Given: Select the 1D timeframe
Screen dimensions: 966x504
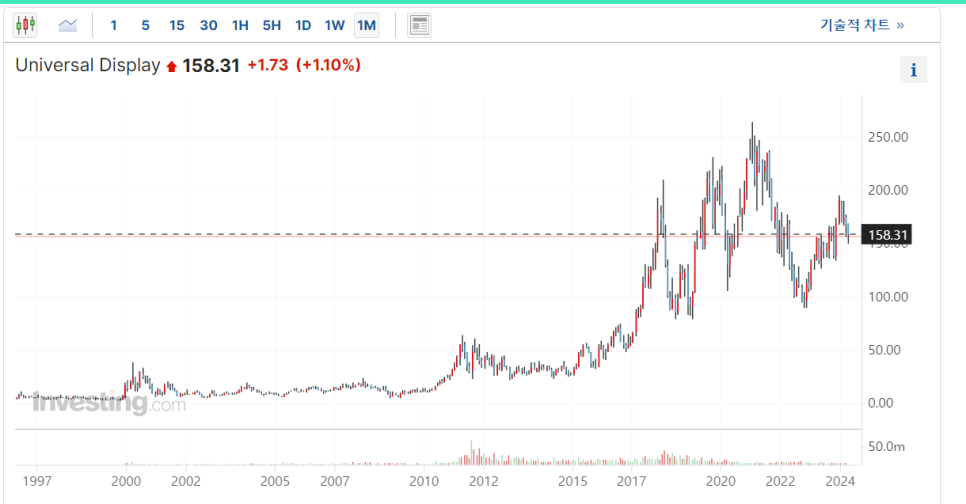Looking at the screenshot, I should click(x=303, y=25).
